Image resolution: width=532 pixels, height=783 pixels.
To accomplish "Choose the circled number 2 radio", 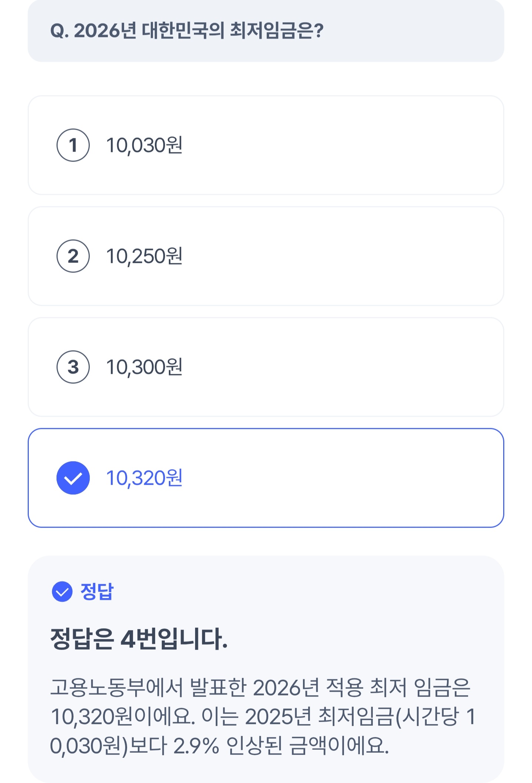I will (x=73, y=256).
